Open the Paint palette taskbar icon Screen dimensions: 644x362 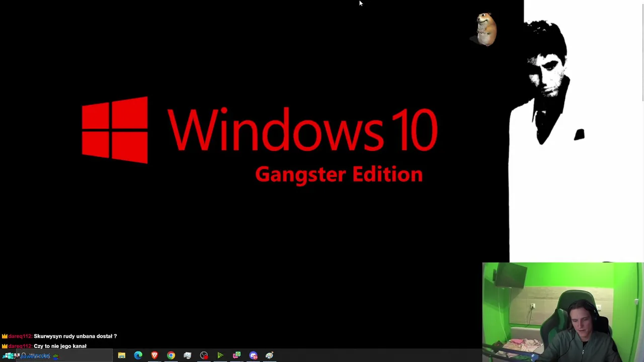(x=269, y=355)
